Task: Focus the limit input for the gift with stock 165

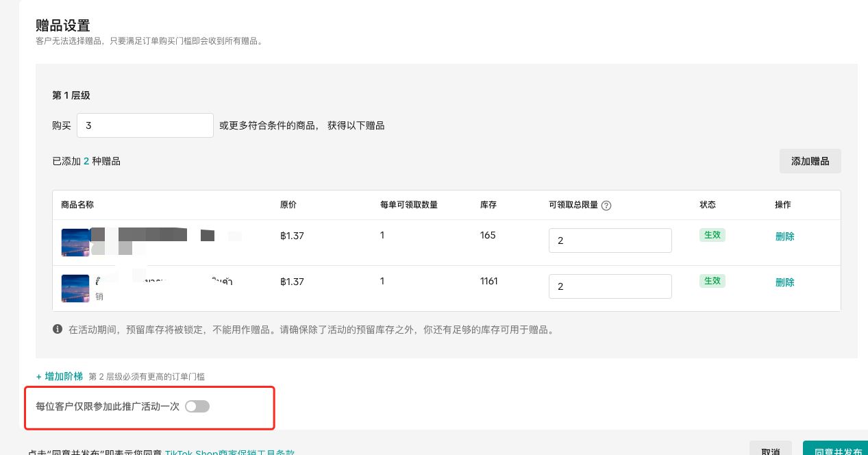Action: [x=610, y=241]
